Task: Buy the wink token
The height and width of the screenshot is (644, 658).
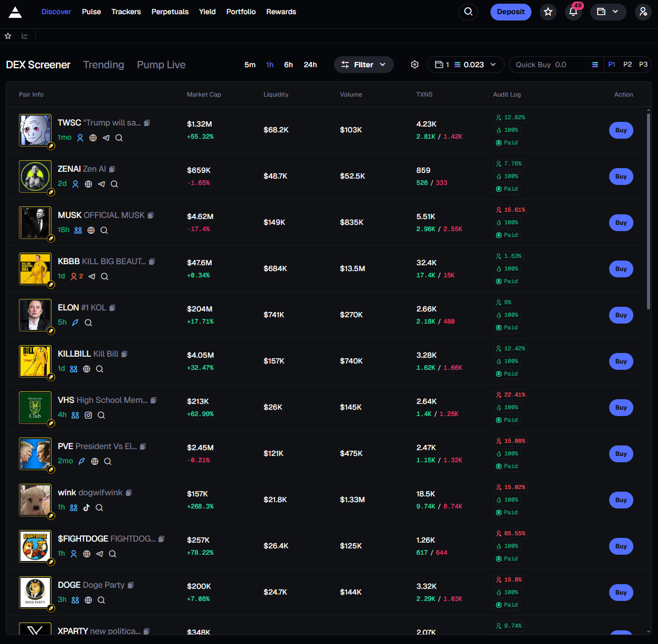Action: 621,500
